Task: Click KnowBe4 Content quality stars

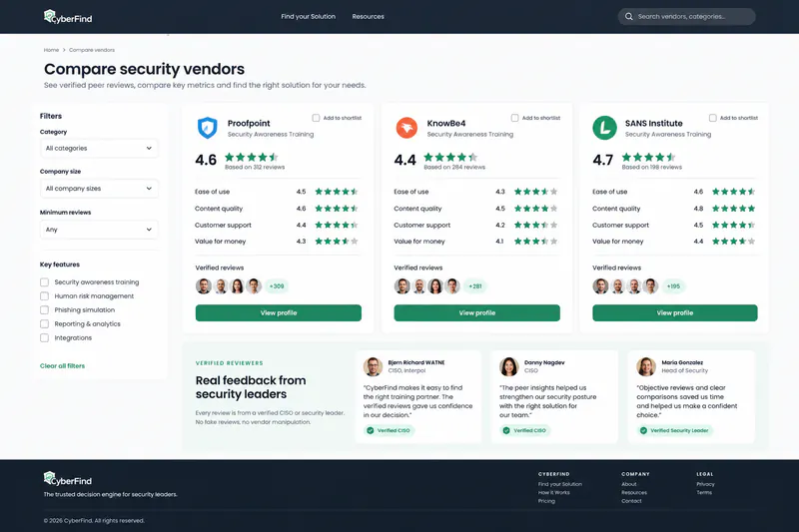Action: point(535,209)
